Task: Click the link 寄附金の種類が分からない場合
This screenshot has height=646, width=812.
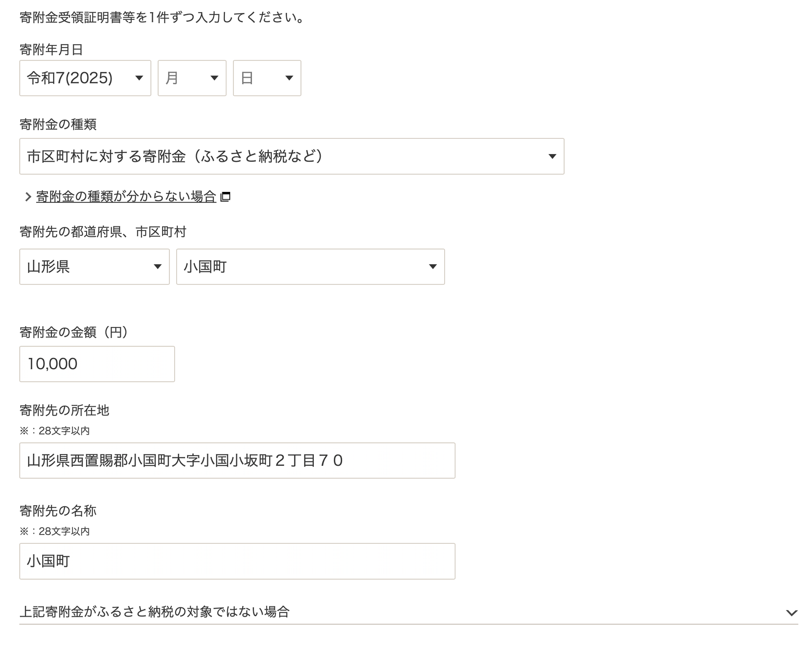Action: pos(126,197)
